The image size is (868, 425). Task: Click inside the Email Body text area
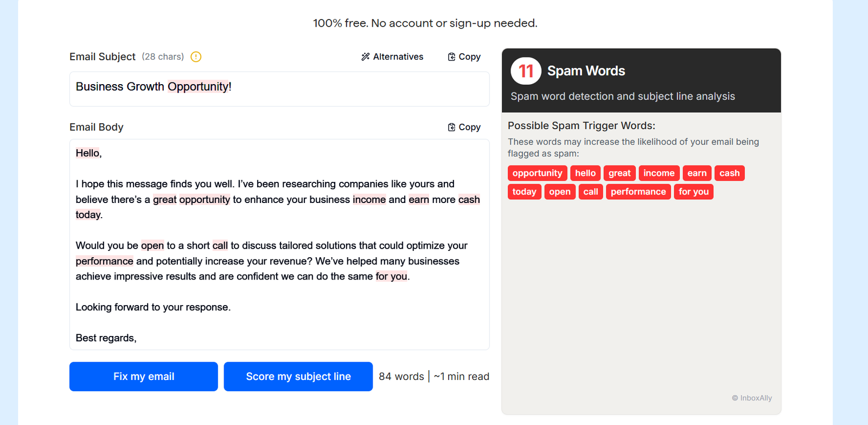(x=279, y=245)
